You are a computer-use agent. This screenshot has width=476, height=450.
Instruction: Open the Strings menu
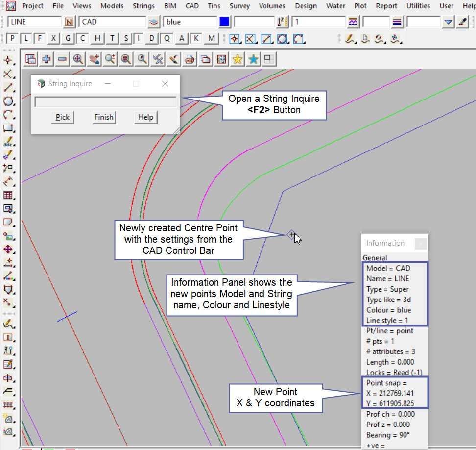[143, 6]
